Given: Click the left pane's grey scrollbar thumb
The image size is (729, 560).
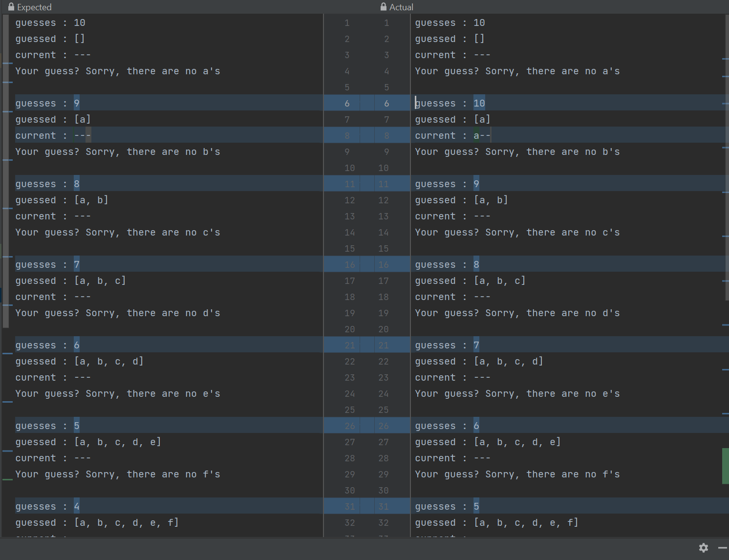Looking at the screenshot, I should click(5, 171).
